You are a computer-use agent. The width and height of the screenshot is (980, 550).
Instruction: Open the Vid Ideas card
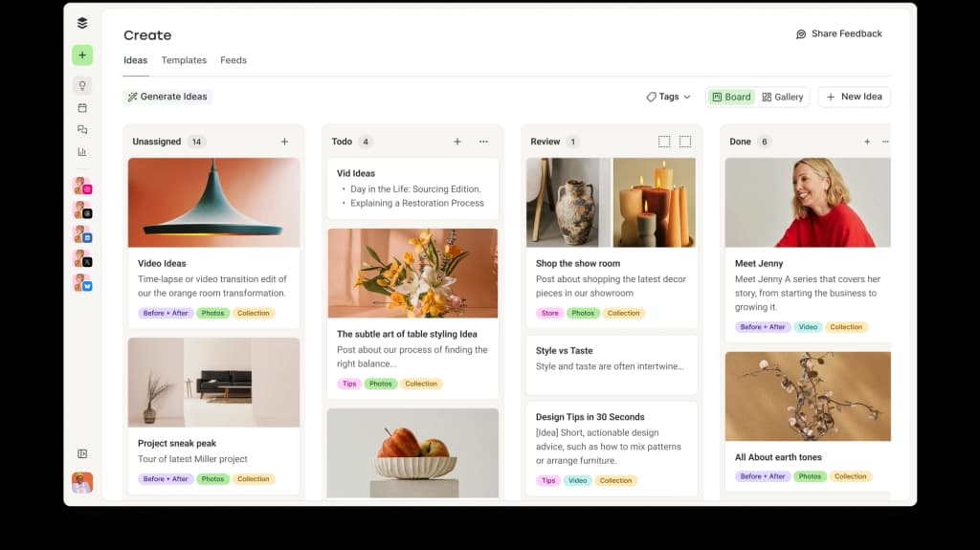(x=412, y=188)
